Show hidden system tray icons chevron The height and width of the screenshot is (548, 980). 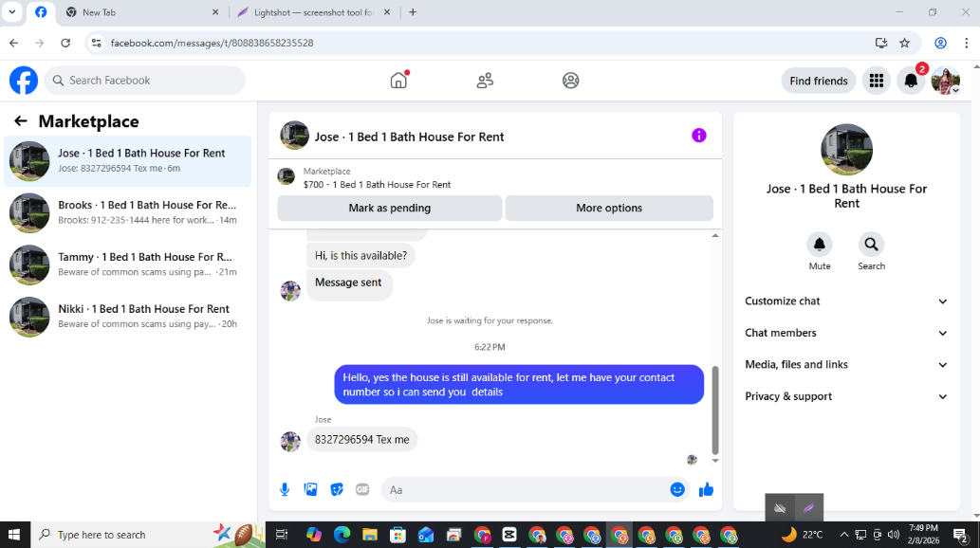point(843,535)
